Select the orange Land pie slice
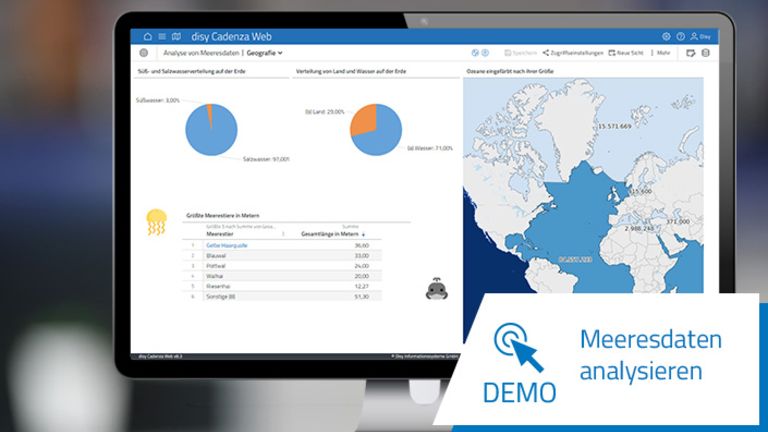Screen dimensions: 768x432 tap(362, 121)
